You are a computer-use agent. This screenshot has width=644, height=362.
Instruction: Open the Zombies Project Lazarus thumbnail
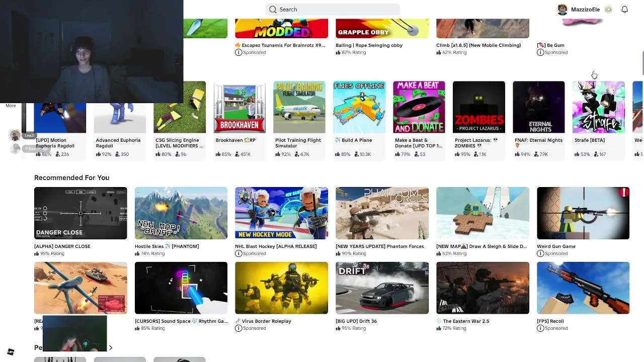(x=479, y=107)
